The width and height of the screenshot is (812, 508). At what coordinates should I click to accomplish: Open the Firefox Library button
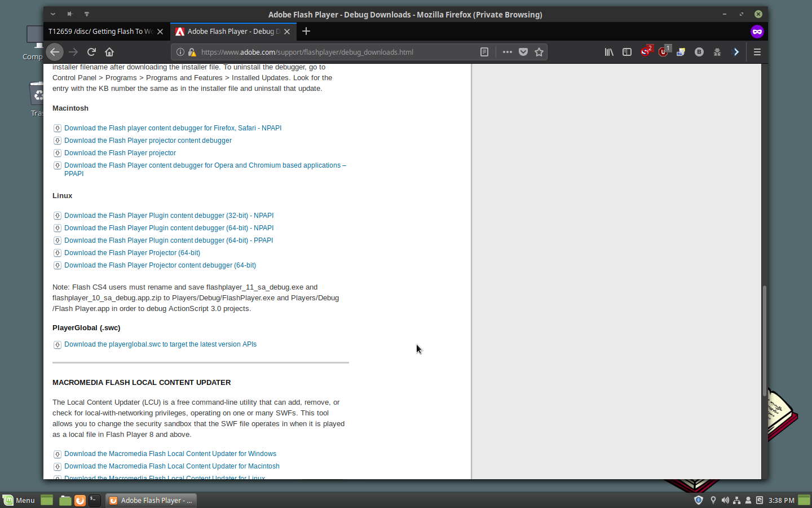pos(609,52)
